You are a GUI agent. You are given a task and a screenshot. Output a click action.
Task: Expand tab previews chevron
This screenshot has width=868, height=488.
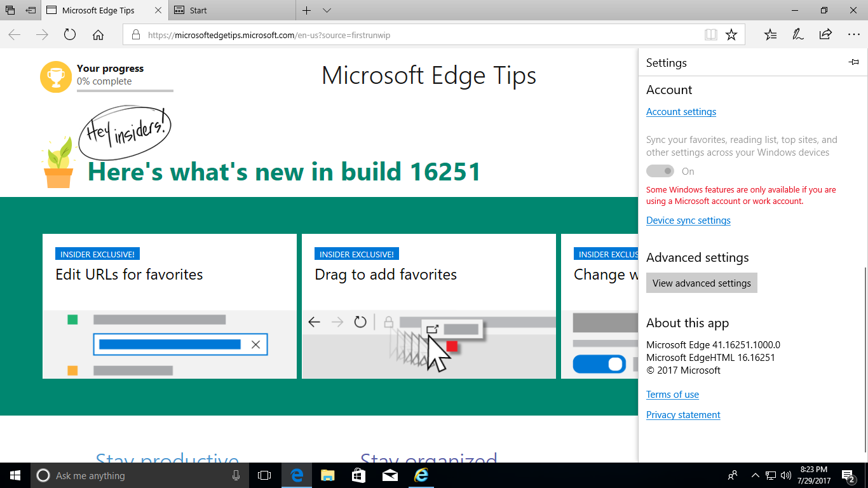(x=327, y=11)
